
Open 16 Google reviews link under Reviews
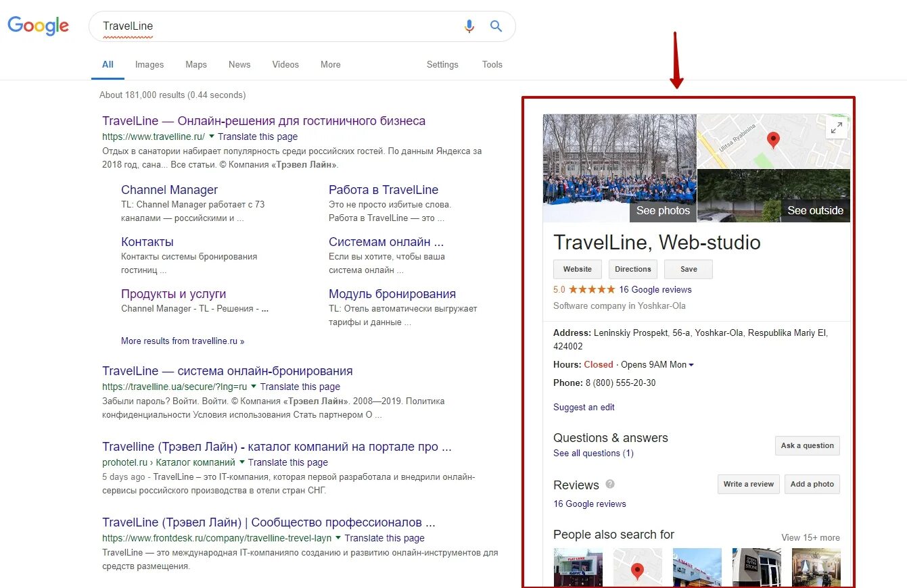pyautogui.click(x=590, y=504)
